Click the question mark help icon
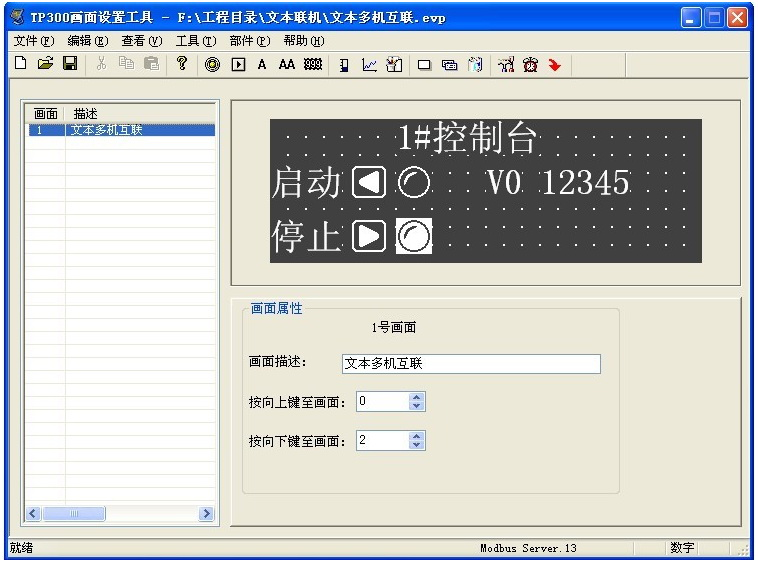 click(181, 64)
